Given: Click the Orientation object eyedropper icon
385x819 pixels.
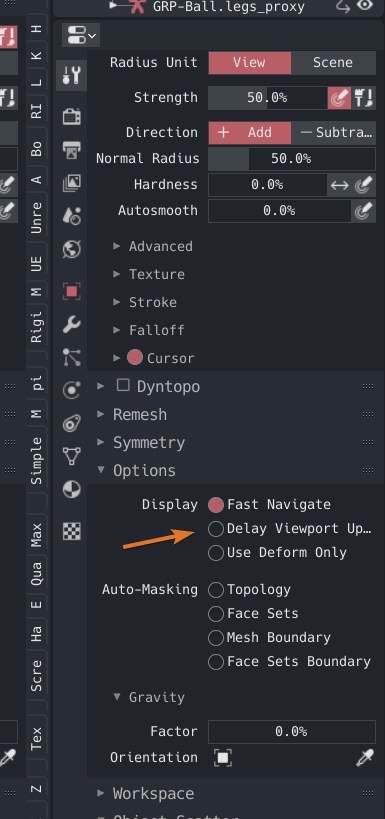Looking at the screenshot, I should pos(365,757).
